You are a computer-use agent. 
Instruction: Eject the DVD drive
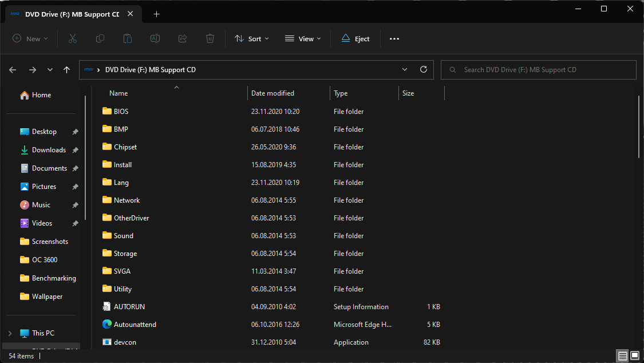(x=355, y=38)
